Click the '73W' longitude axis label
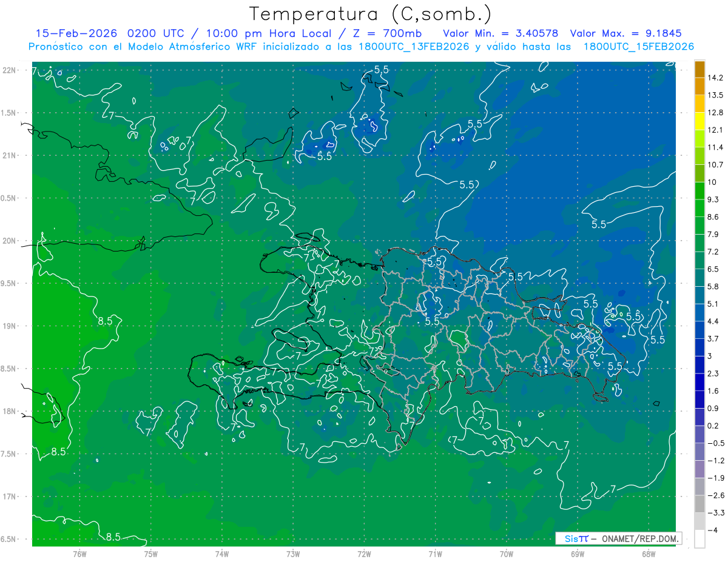The image size is (728, 562). (x=293, y=554)
